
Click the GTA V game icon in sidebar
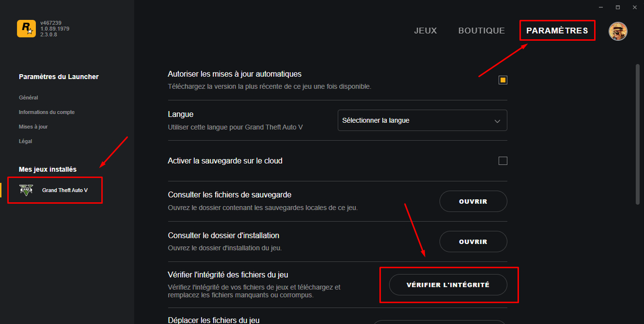(x=26, y=190)
